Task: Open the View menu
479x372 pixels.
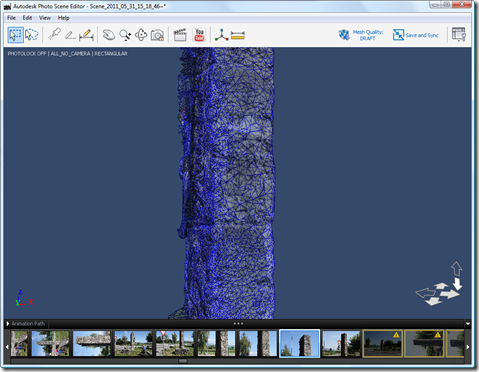Action: (45, 18)
